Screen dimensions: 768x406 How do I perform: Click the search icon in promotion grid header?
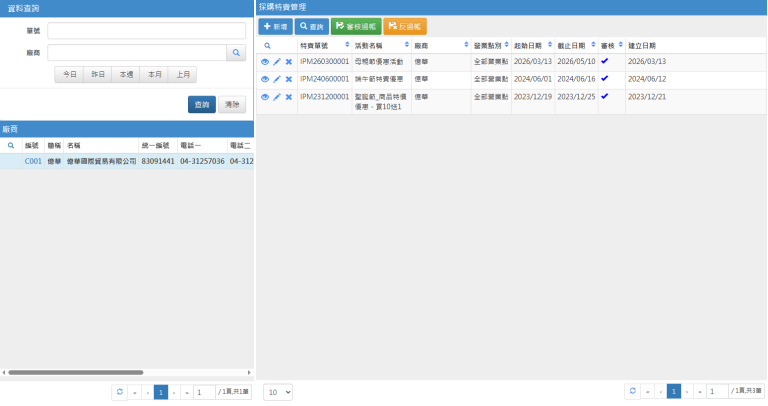[267, 46]
